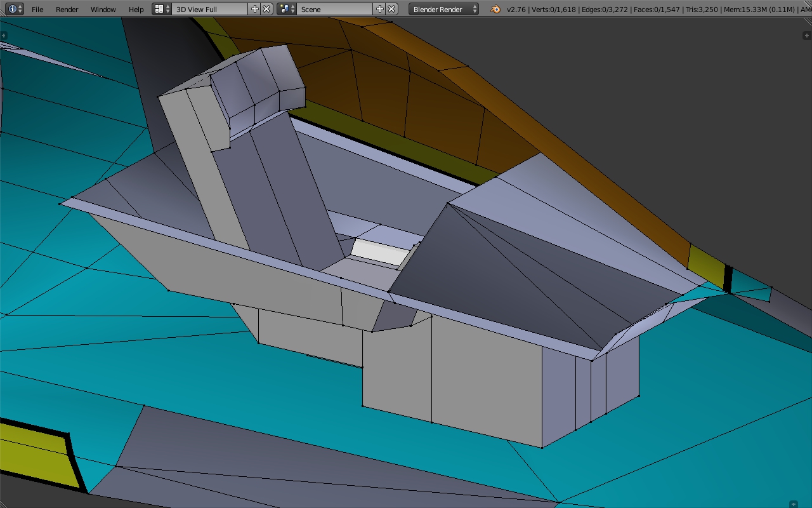The image size is (812, 508).
Task: Delete the '3D View Full' screen layout
Action: 267,9
